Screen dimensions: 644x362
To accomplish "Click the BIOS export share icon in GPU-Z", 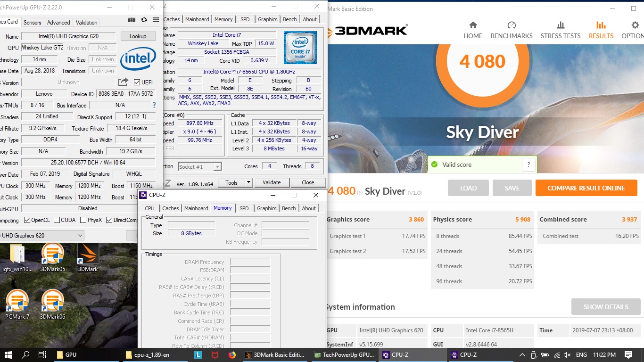I will [x=123, y=82].
